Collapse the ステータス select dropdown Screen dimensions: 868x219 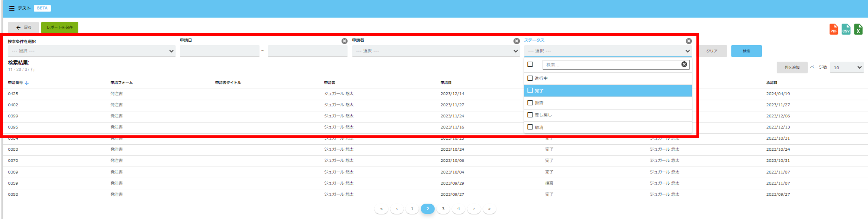click(608, 51)
